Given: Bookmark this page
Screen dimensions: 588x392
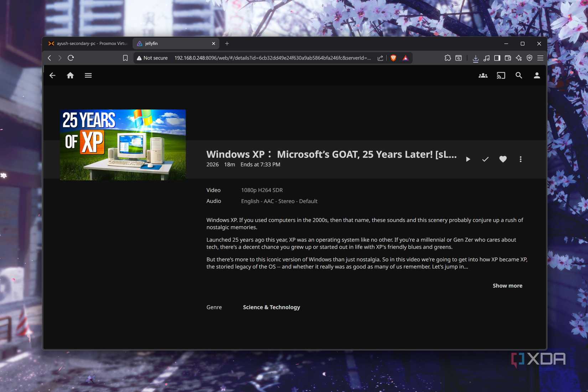Looking at the screenshot, I should pyautogui.click(x=125, y=58).
